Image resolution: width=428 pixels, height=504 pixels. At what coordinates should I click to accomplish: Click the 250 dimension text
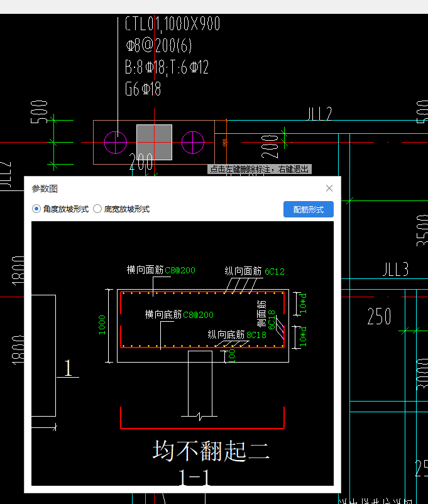tap(380, 316)
